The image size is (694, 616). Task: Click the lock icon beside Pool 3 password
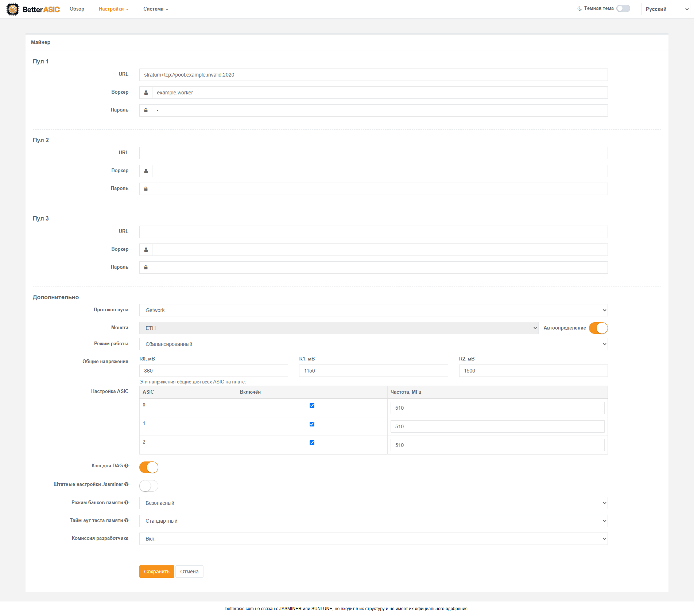click(x=146, y=268)
